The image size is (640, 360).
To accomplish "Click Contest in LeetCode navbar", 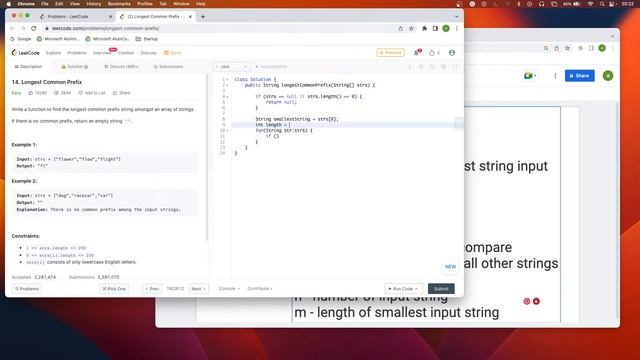I will [x=126, y=53].
